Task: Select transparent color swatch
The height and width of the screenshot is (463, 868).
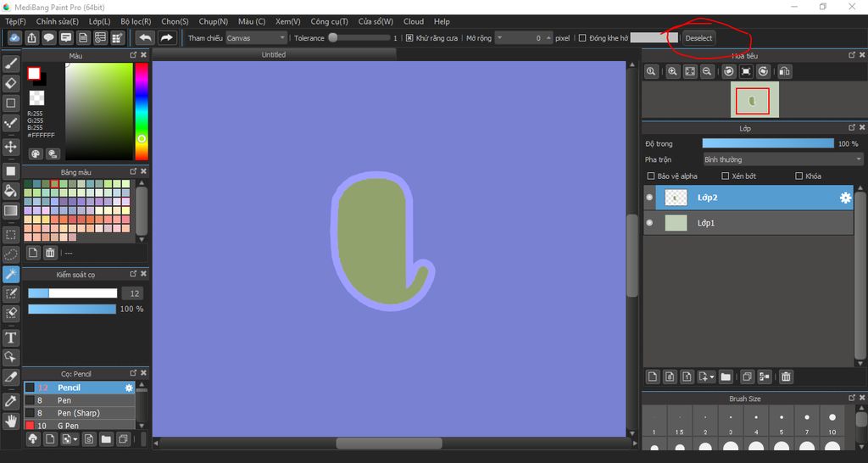Action: point(36,98)
